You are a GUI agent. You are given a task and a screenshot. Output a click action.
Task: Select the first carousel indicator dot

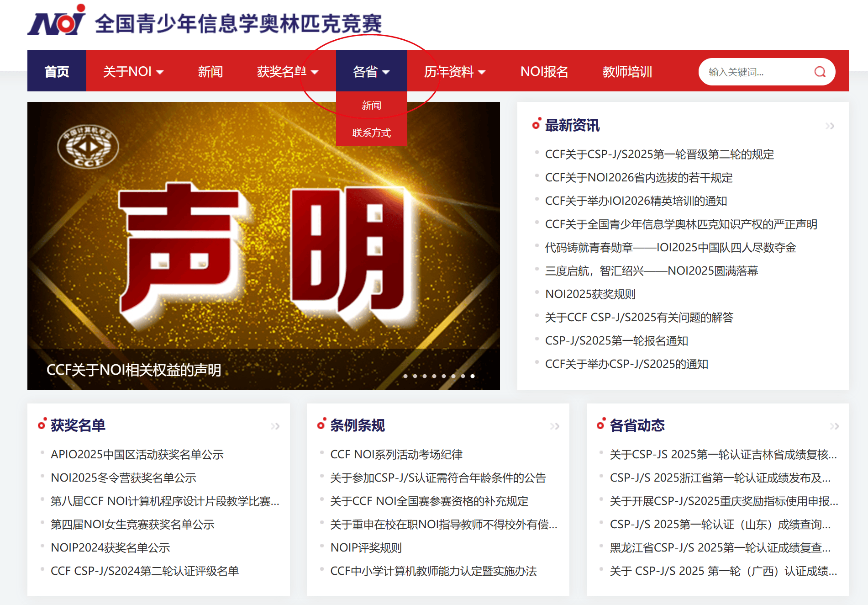tap(405, 376)
